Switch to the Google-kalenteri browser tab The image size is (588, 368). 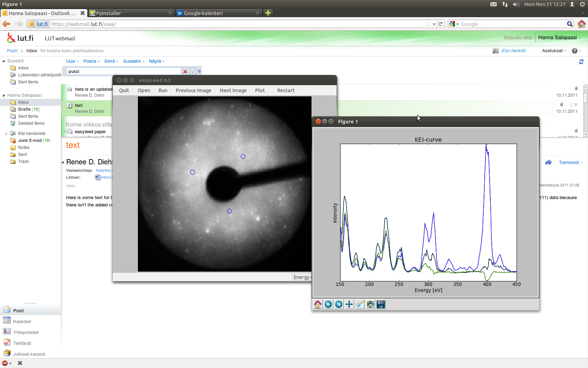click(203, 13)
